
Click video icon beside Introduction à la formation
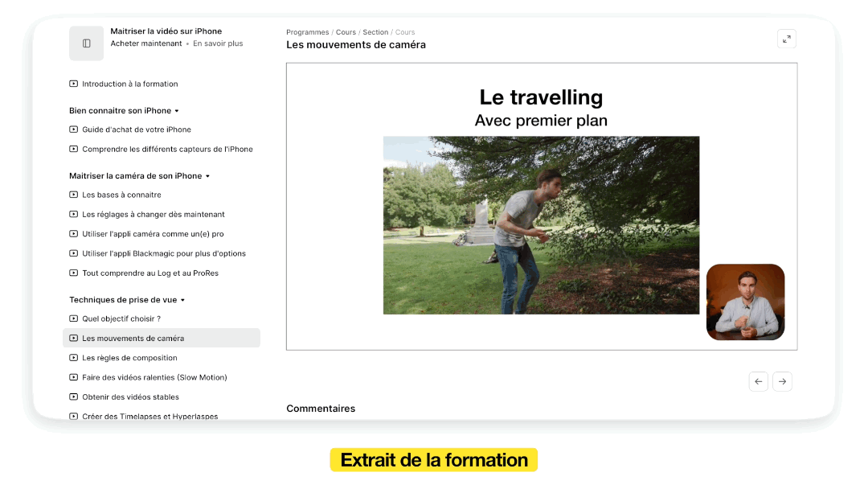click(74, 84)
